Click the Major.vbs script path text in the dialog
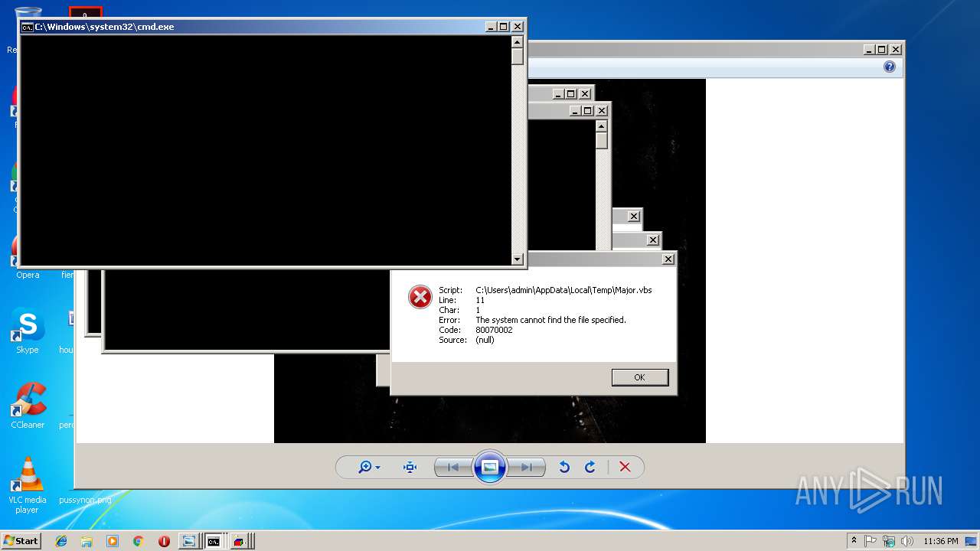Screen dimensions: 980x551 (563, 290)
